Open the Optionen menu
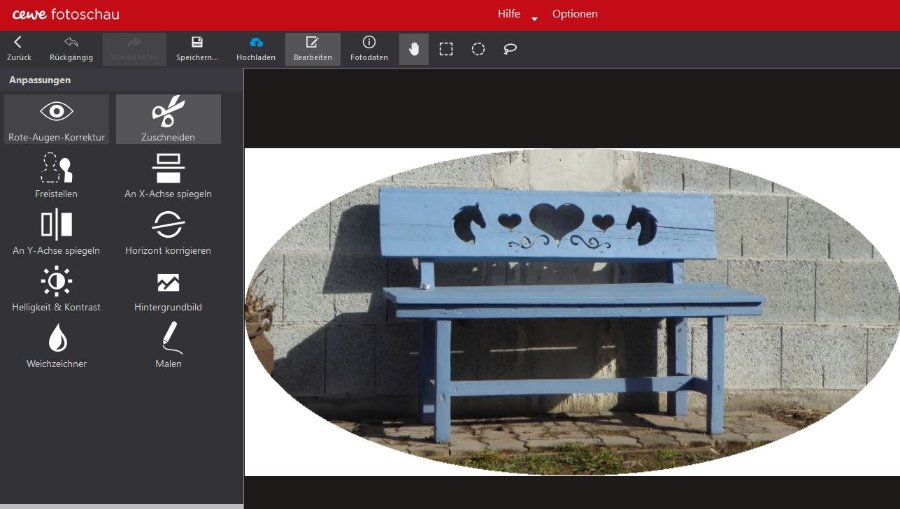 575,14
